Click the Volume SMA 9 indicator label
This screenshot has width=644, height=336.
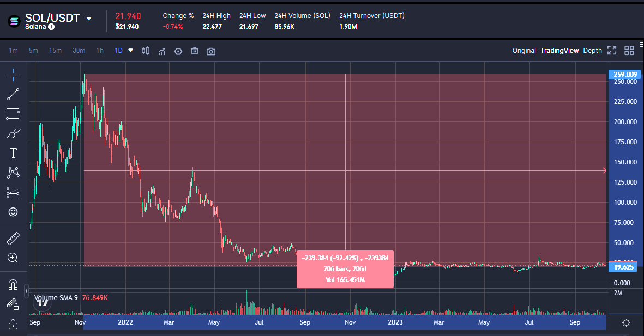(56, 297)
